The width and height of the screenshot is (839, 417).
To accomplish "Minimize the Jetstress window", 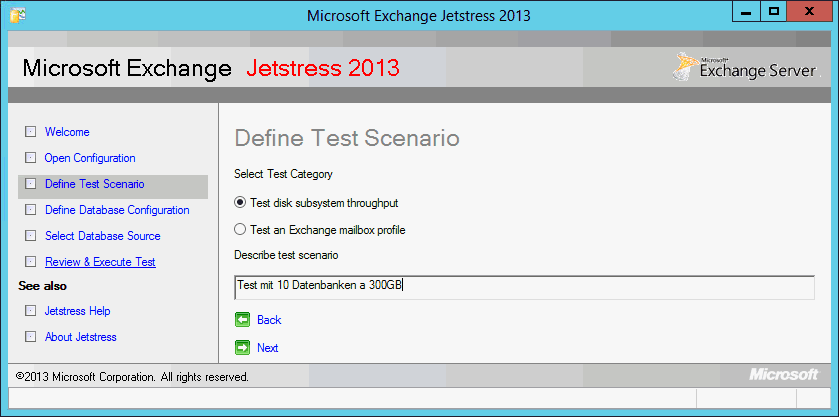I will [x=746, y=12].
